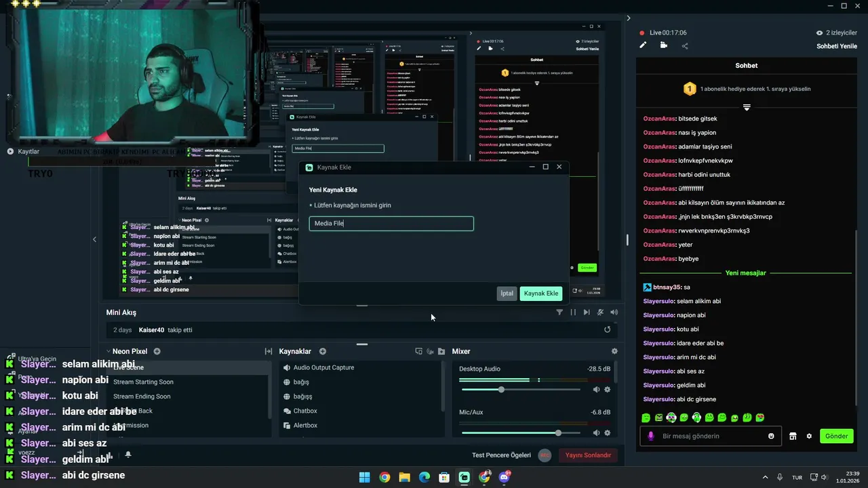
Task: Select the Stream Starting Soon scene
Action: tap(187, 382)
